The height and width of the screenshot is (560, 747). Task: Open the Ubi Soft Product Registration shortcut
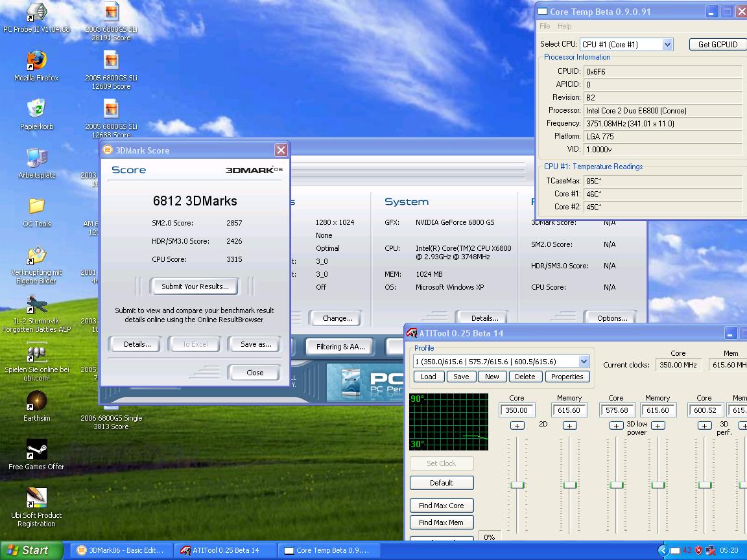click(x=36, y=507)
